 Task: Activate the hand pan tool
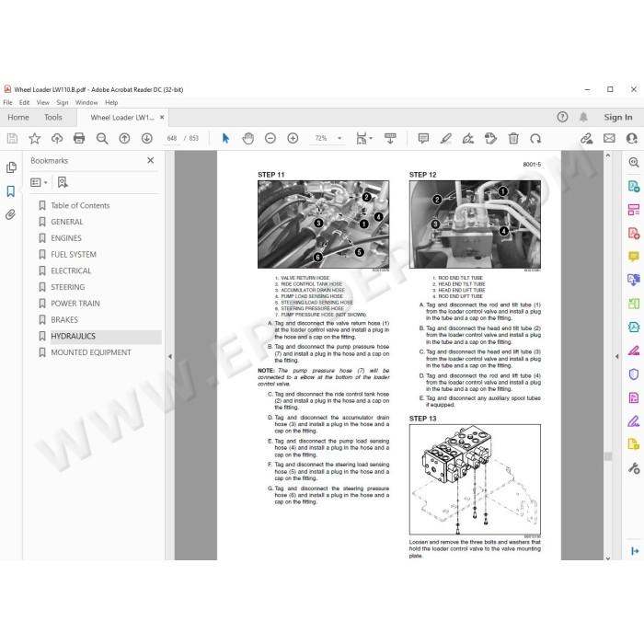point(248,138)
